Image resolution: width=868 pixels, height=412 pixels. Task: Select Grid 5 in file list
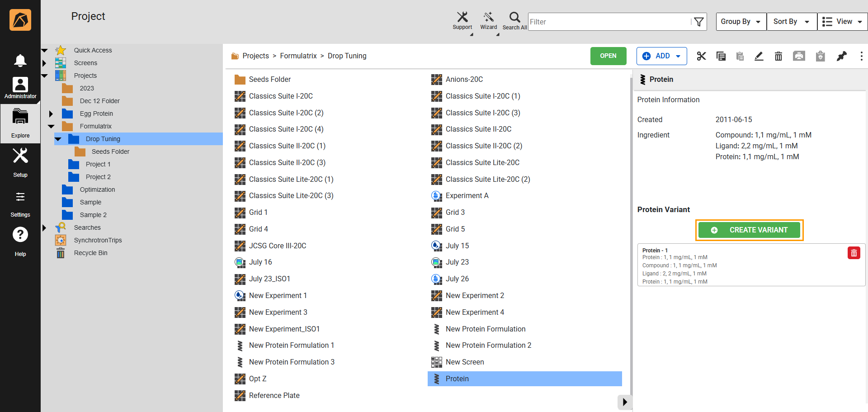click(455, 229)
